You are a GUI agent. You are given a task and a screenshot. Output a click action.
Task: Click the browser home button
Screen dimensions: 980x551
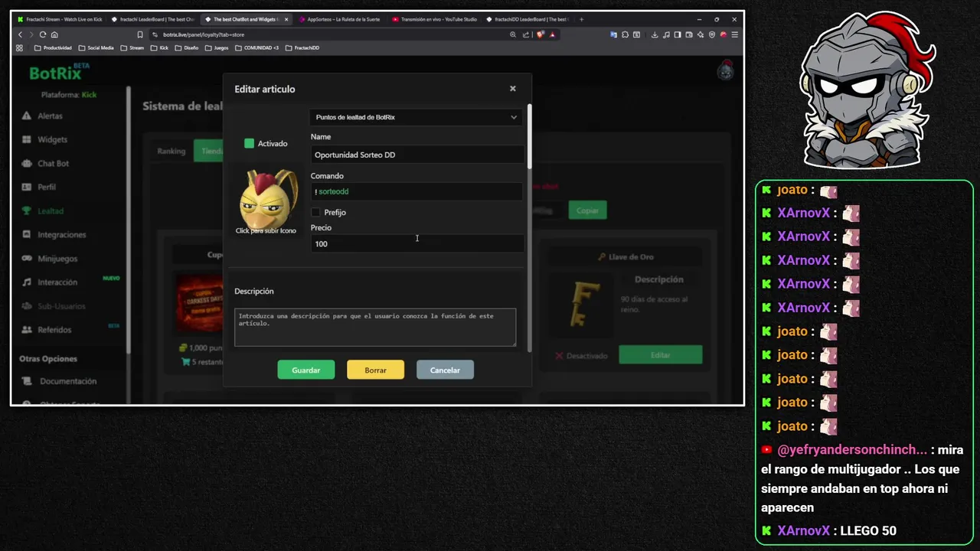(x=54, y=34)
